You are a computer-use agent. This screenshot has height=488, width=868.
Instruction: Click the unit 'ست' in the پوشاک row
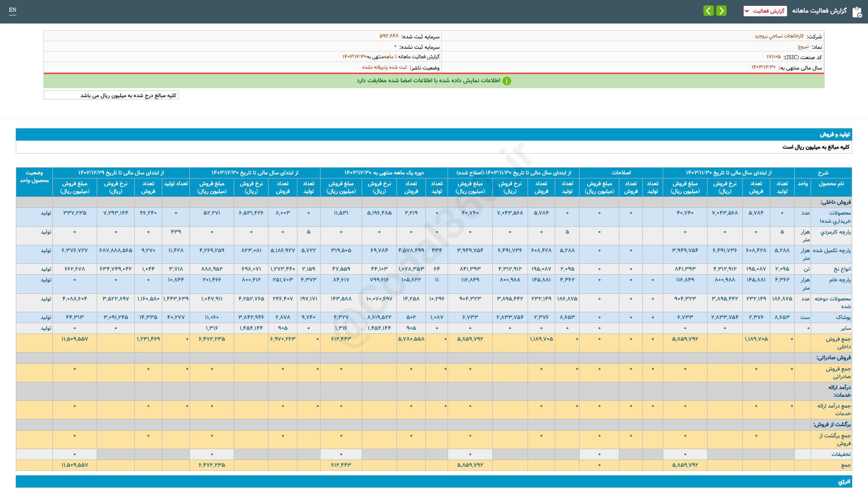[x=805, y=317]
